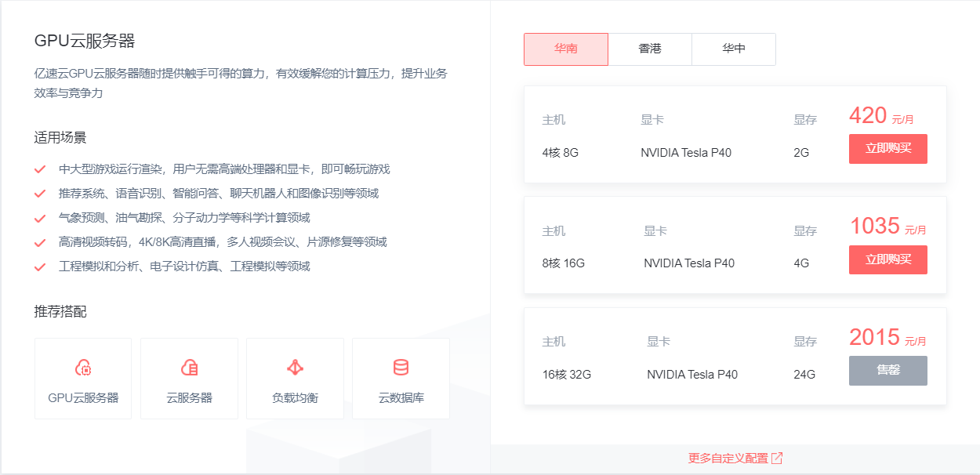
Task: Click the 云服务器 cloud icon
Action: [x=189, y=367]
